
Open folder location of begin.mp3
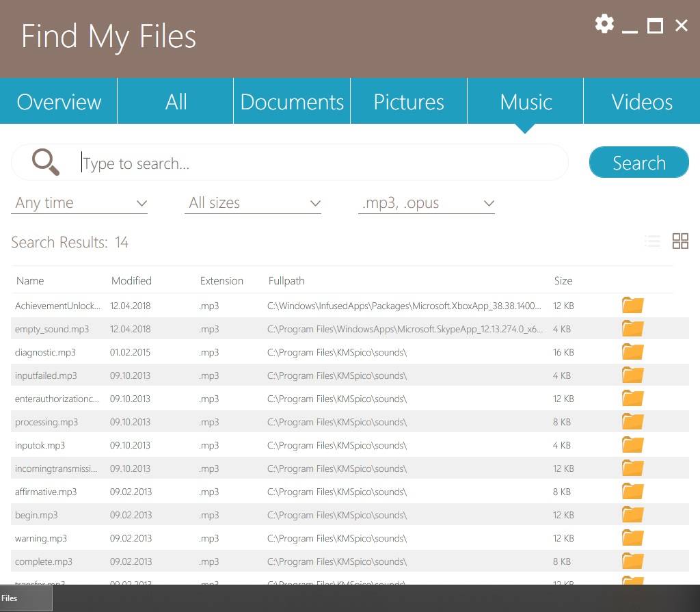click(632, 514)
